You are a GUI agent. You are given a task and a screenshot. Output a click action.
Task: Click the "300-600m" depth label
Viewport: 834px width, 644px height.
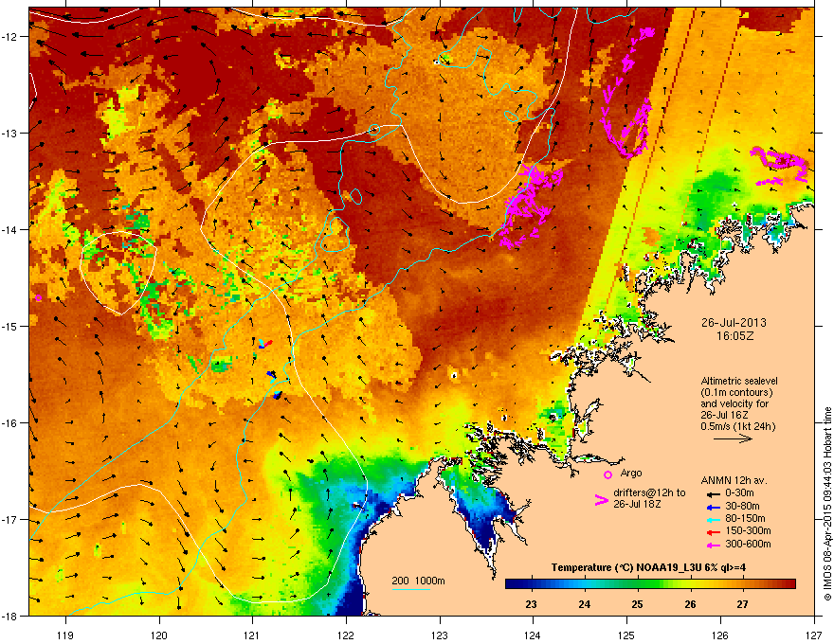pos(748,545)
